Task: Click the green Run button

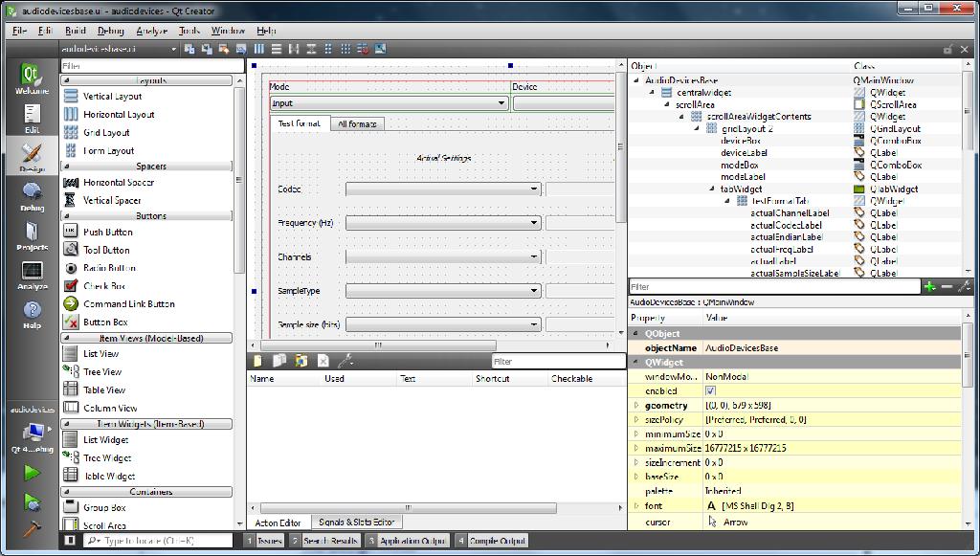Action: pos(32,473)
